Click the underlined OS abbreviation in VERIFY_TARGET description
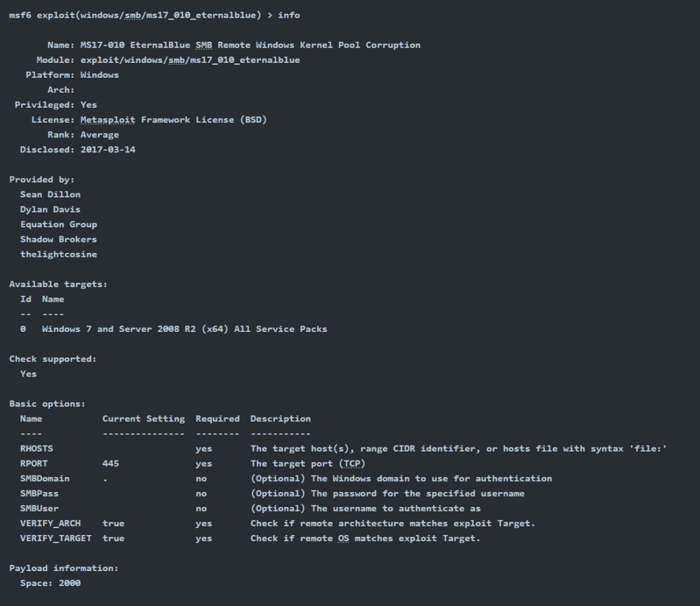700x606 pixels. point(343,538)
